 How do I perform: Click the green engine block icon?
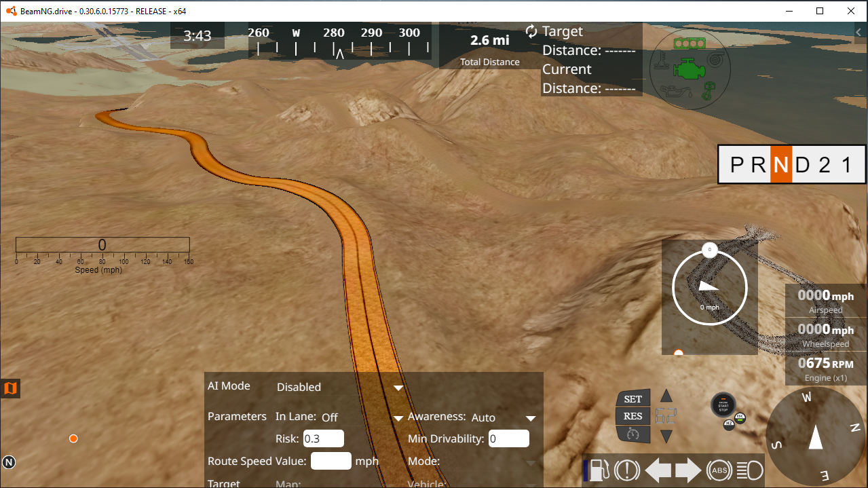pos(688,68)
